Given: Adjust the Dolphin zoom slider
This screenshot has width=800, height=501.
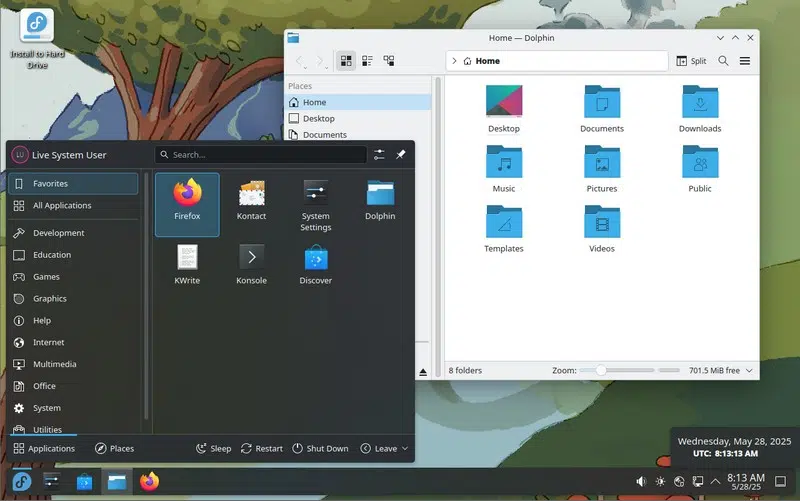Looking at the screenshot, I should click(601, 370).
